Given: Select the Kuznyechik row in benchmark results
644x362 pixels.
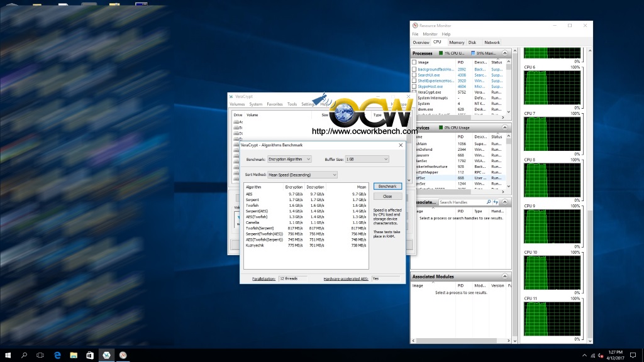Looking at the screenshot, I should click(306, 246).
